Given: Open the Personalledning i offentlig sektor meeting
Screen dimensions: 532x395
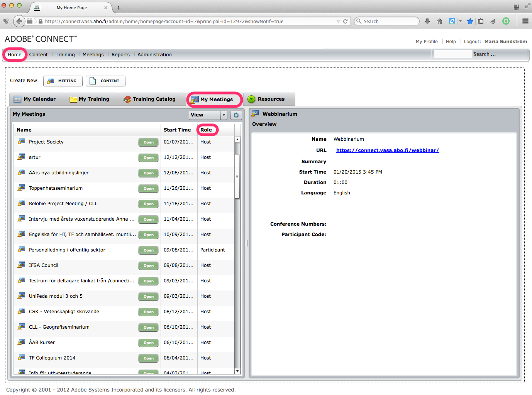Looking at the screenshot, I should tap(149, 250).
